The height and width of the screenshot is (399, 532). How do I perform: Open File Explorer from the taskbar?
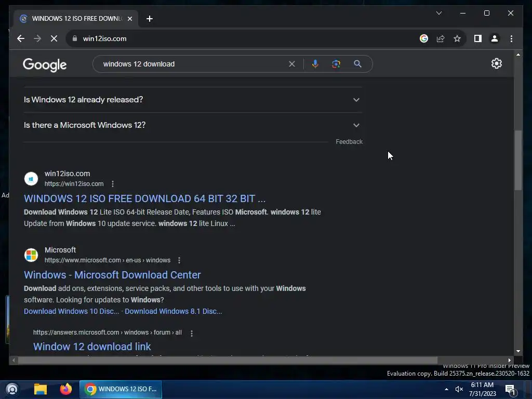tap(41, 389)
